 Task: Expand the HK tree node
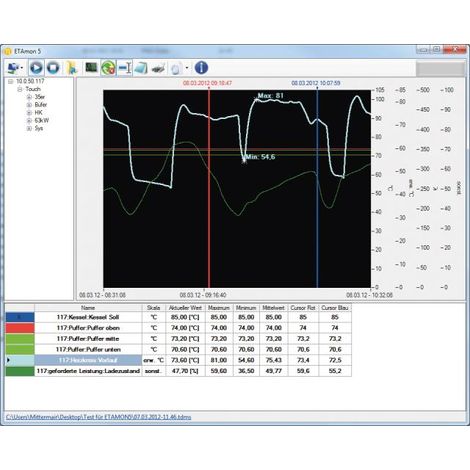pyautogui.click(x=29, y=113)
